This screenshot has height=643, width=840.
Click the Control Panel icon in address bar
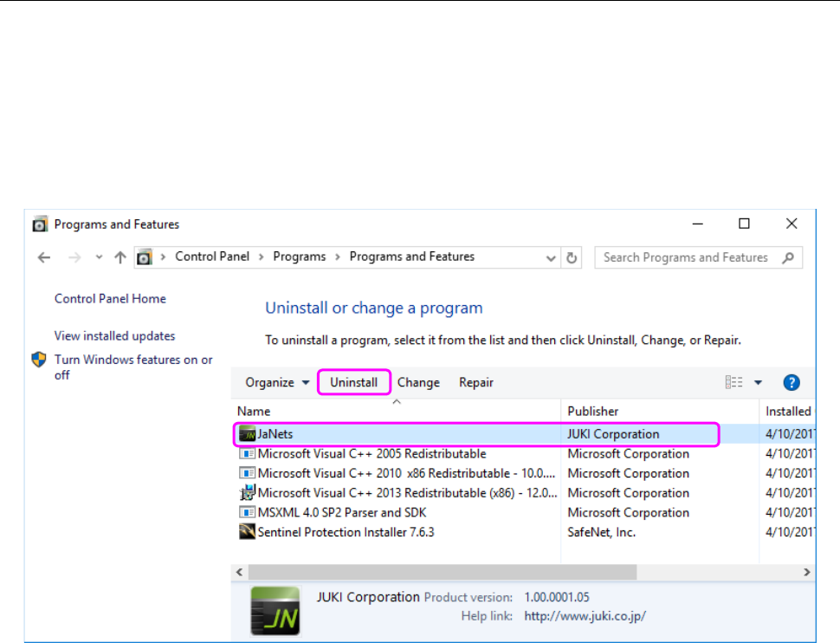[145, 257]
